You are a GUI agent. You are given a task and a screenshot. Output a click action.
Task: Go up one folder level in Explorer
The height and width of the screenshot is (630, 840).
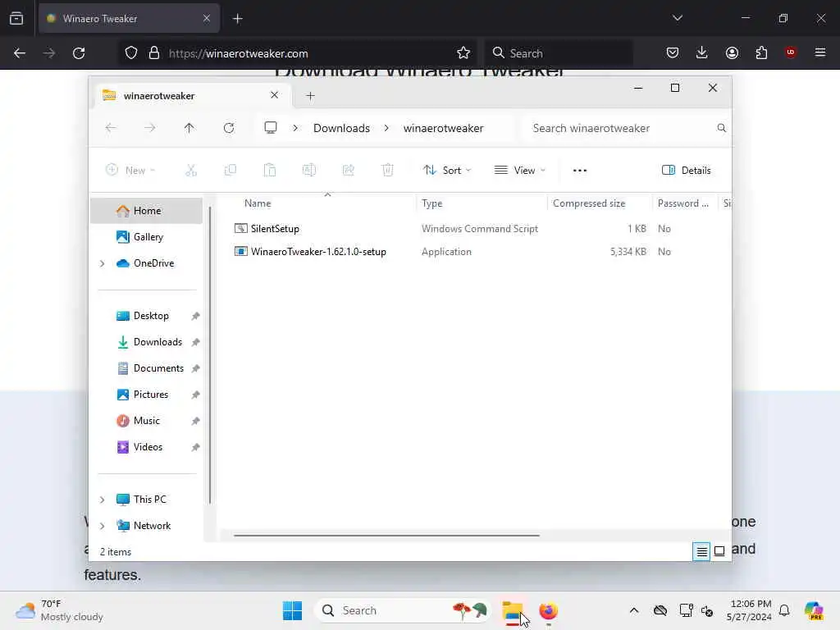pos(189,128)
